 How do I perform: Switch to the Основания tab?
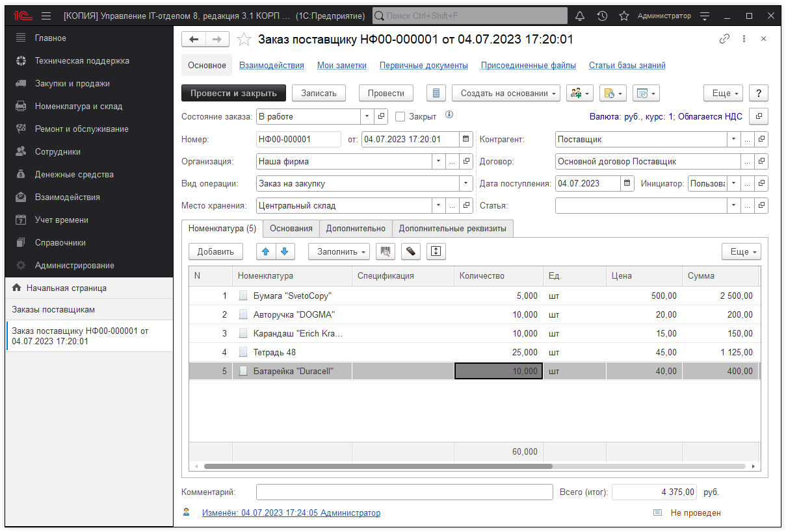(291, 228)
